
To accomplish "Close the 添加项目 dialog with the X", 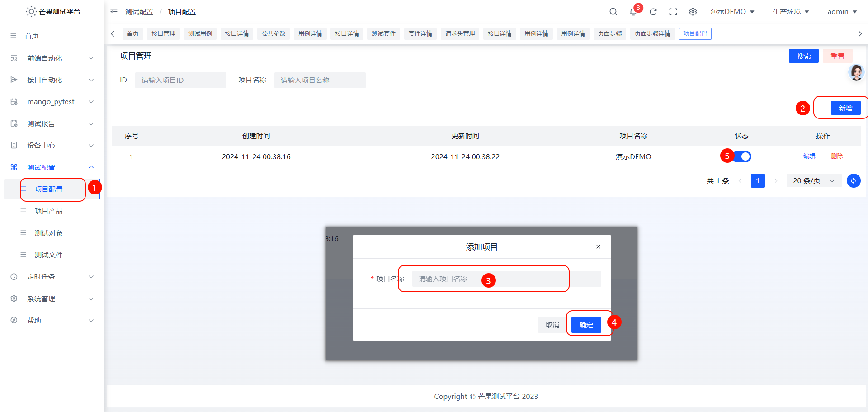I will pyautogui.click(x=598, y=246).
